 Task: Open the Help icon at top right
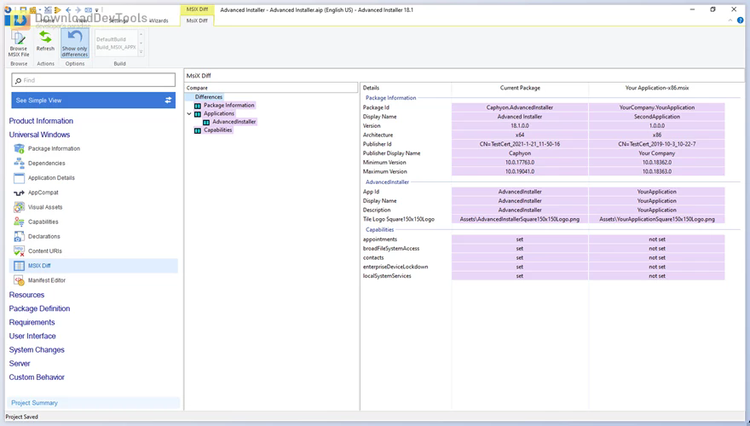[740, 21]
